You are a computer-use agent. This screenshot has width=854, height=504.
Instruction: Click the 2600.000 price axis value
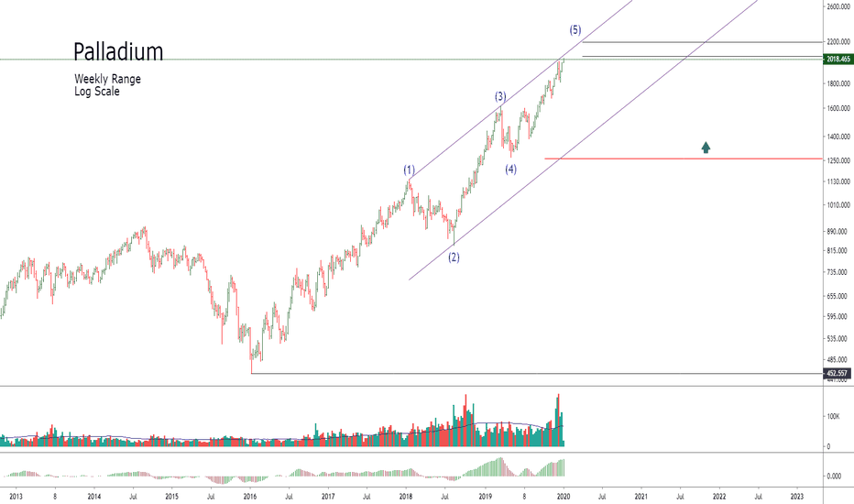point(838,6)
